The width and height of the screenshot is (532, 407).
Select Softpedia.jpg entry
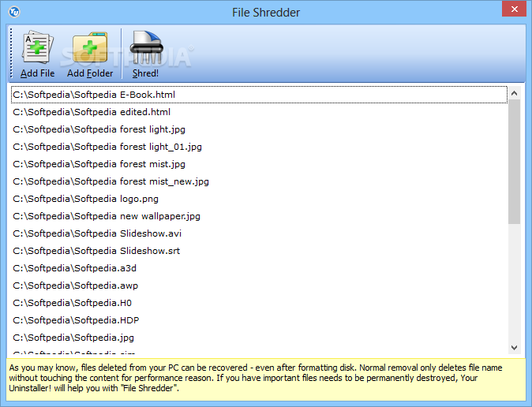coord(259,338)
